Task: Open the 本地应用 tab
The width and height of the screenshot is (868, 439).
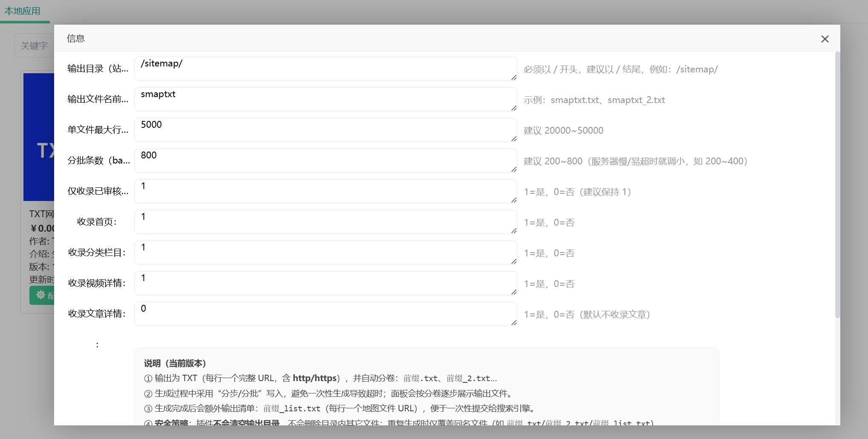Action: [23, 11]
